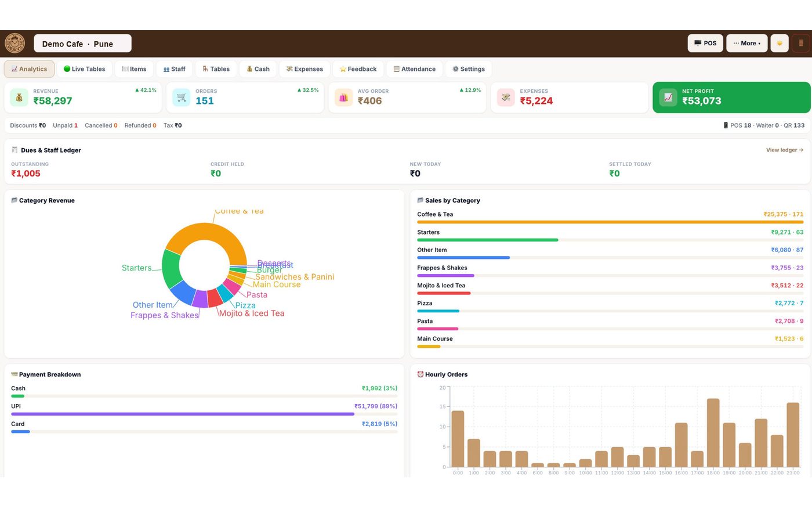Click the flying money Expenses icon
The width and height of the screenshot is (812, 508).
pyautogui.click(x=506, y=98)
